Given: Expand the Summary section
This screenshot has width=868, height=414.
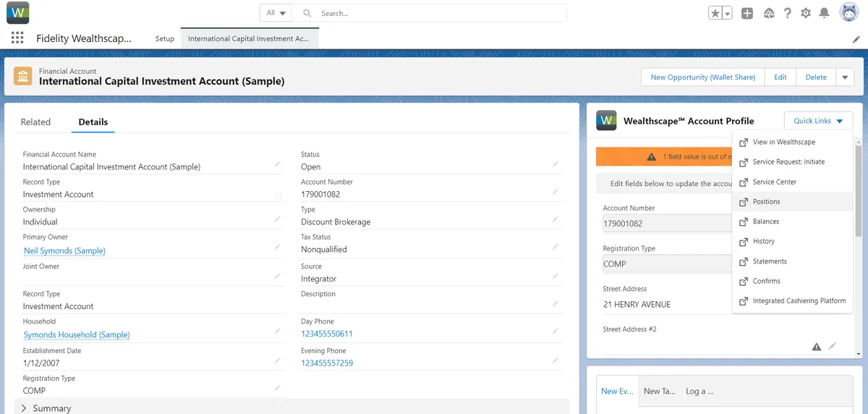Looking at the screenshot, I should (46, 408).
